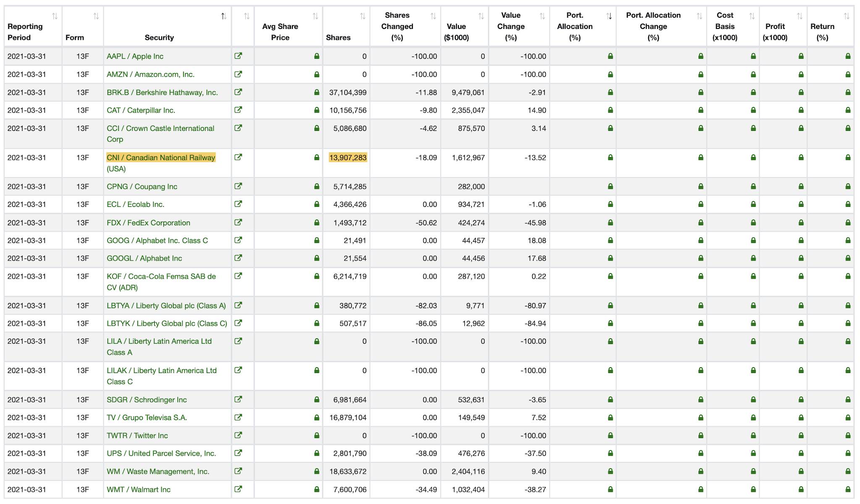Open external link icon for TV Televisa row
Screen dimensions: 860x504
point(238,417)
